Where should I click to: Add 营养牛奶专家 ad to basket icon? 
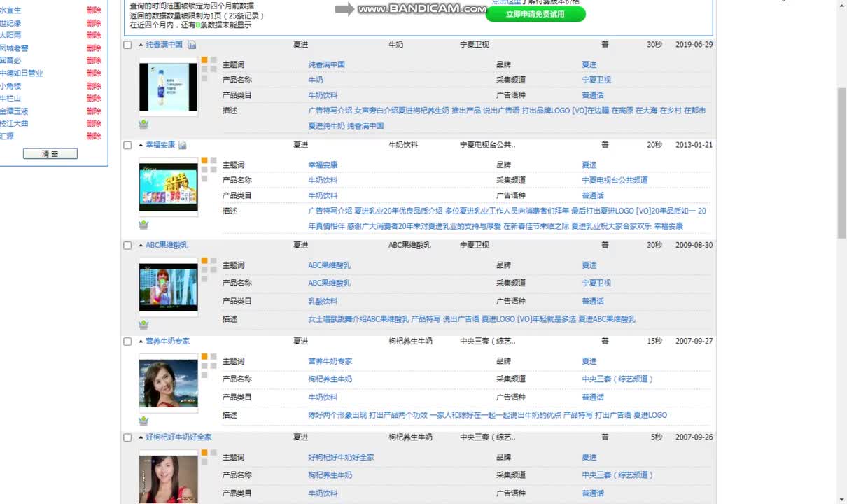(x=143, y=420)
